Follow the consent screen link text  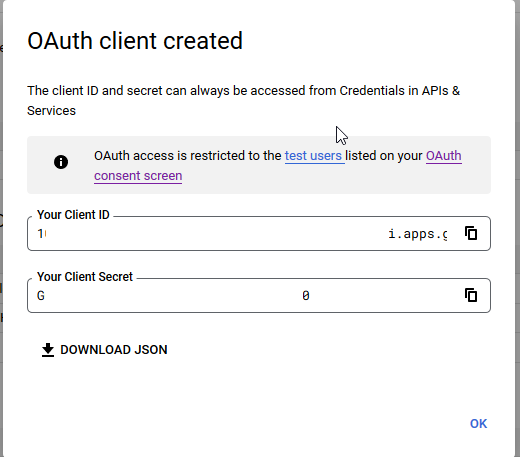[138, 176]
